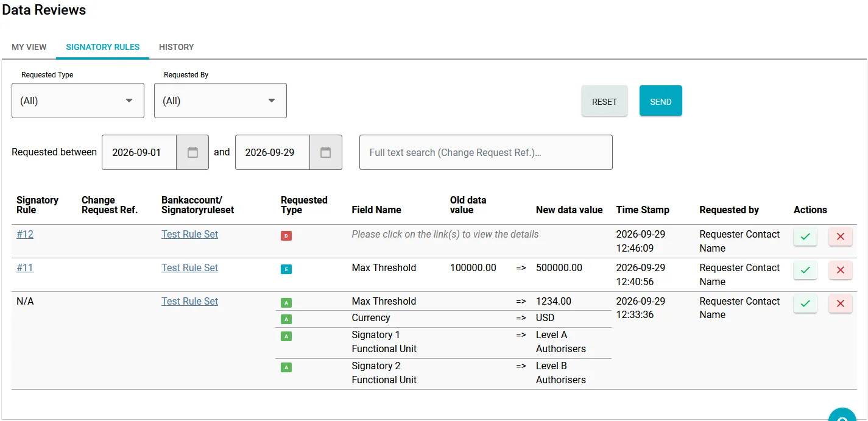Approve the N/A rule set request
This screenshot has height=421, width=868.
point(805,303)
